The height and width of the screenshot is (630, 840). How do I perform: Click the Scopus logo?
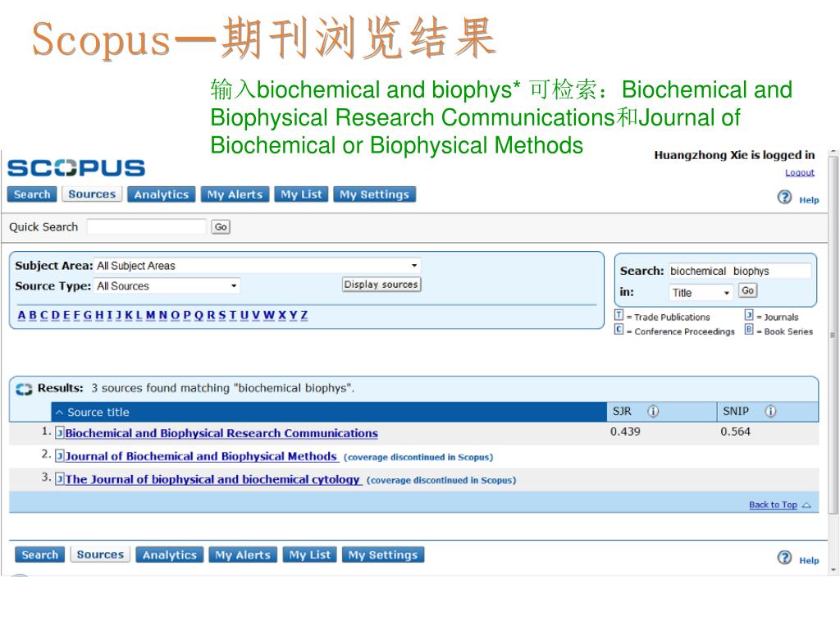[76, 167]
